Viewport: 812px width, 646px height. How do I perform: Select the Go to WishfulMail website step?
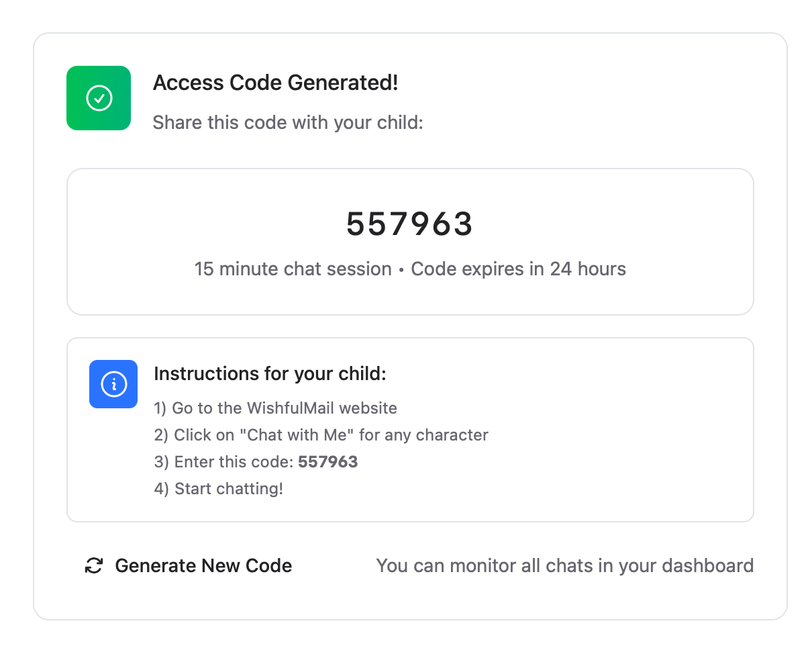(275, 408)
